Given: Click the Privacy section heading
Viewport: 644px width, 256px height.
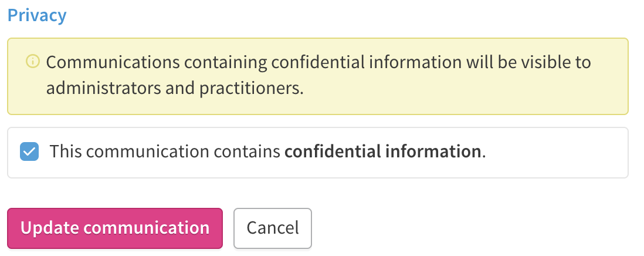Looking at the screenshot, I should [x=37, y=15].
